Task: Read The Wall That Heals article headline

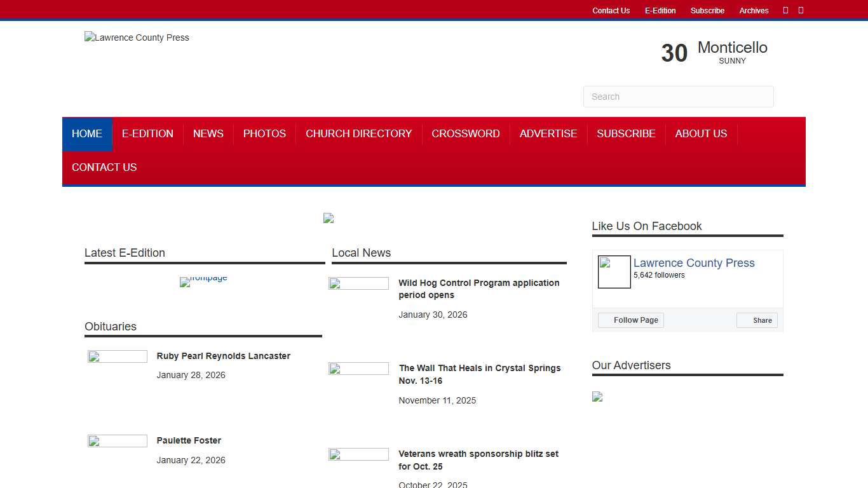Action: pos(479,374)
